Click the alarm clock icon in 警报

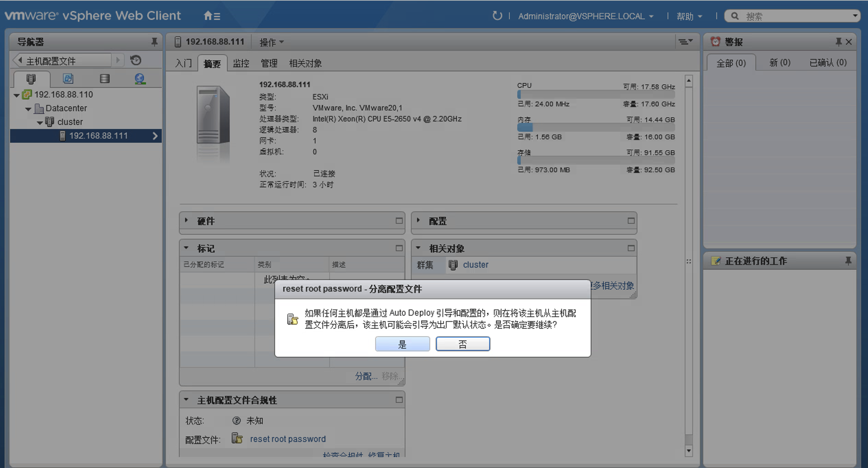pos(715,42)
